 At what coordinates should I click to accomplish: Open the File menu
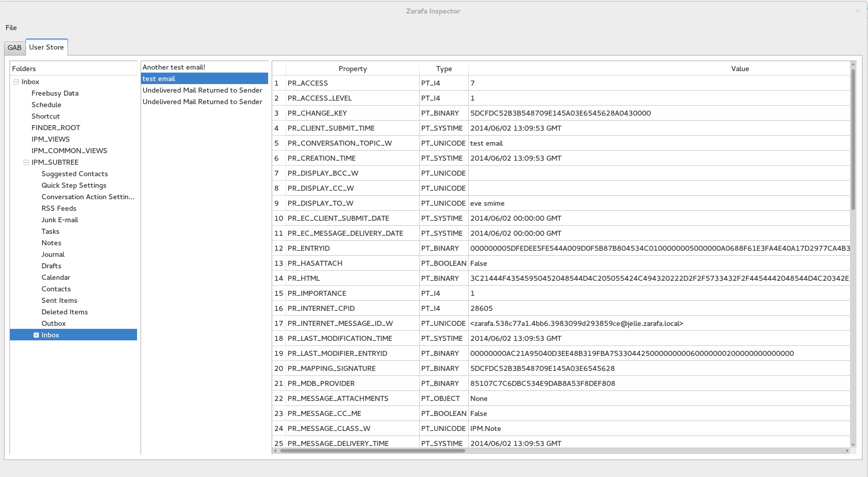(x=11, y=28)
